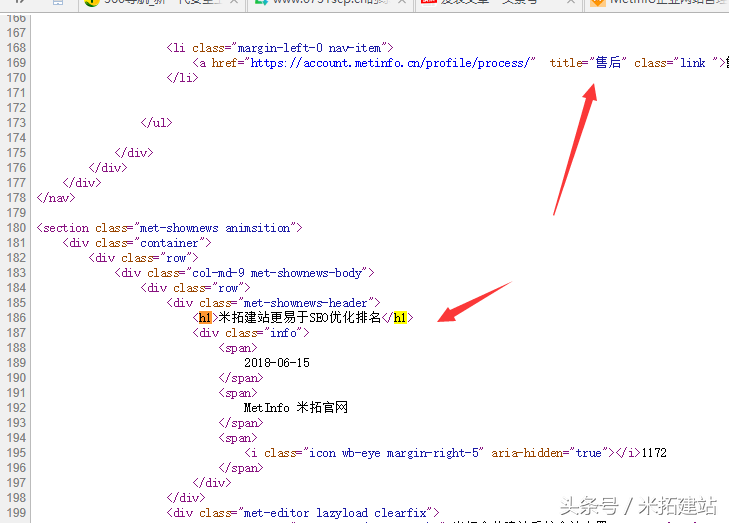The image size is (729, 523).
Task: Click the div class="row" on line 182
Action: click(144, 258)
